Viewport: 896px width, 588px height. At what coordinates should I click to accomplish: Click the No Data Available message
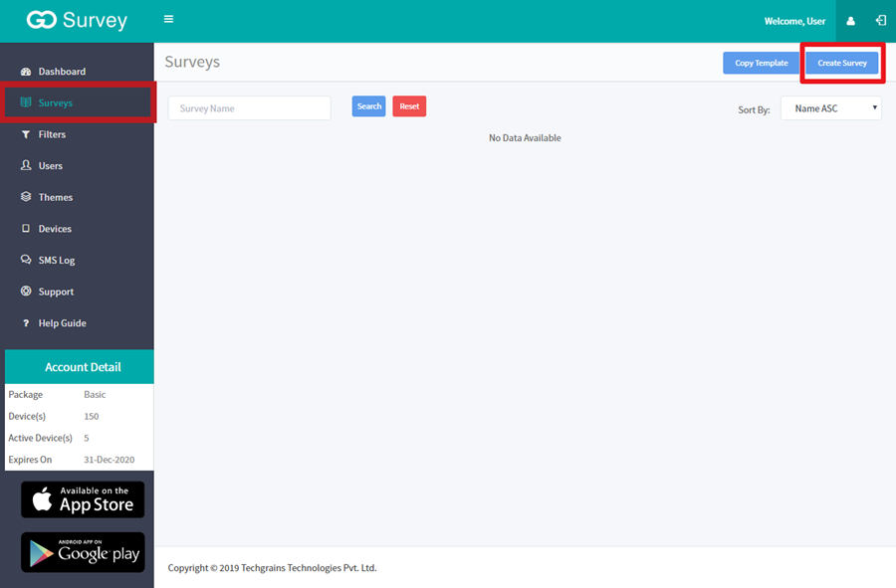(x=525, y=137)
